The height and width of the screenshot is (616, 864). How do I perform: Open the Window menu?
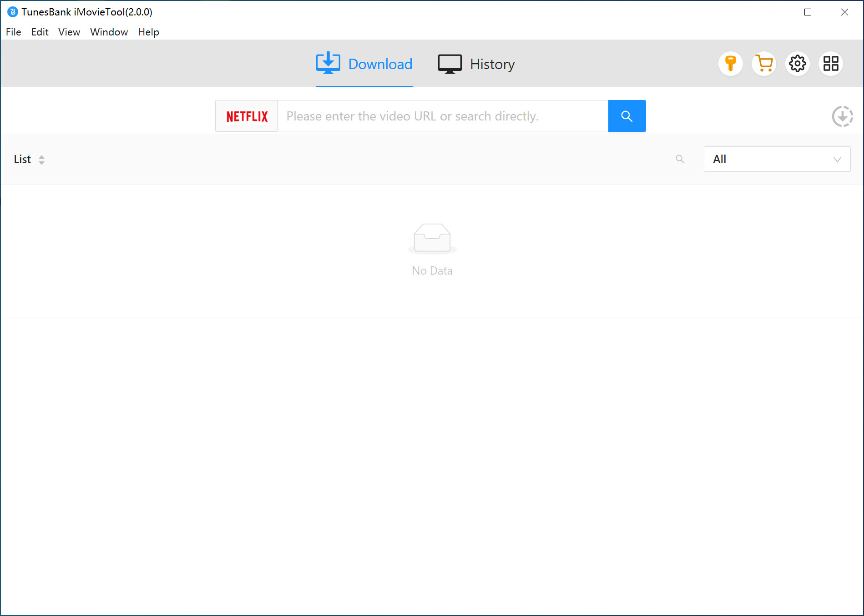point(109,32)
